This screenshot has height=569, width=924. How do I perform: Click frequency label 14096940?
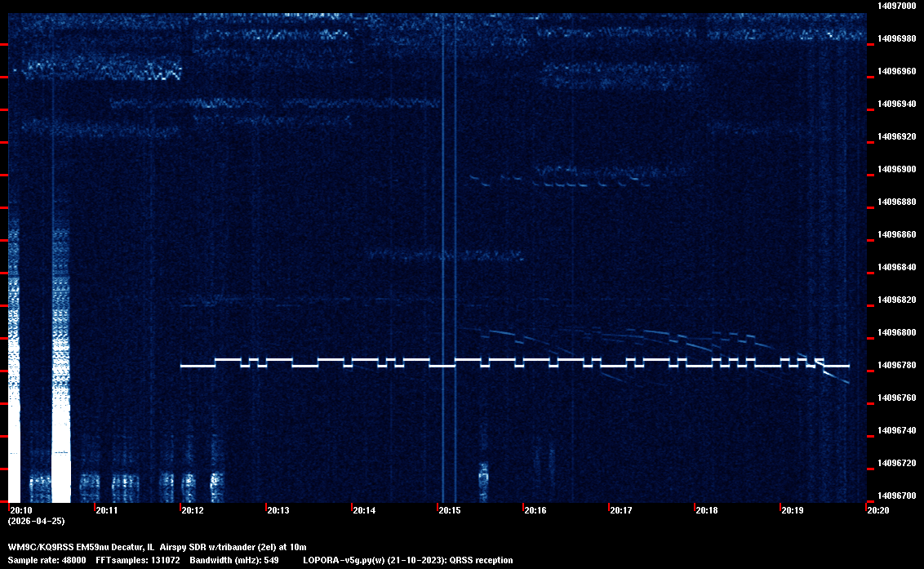click(x=897, y=104)
